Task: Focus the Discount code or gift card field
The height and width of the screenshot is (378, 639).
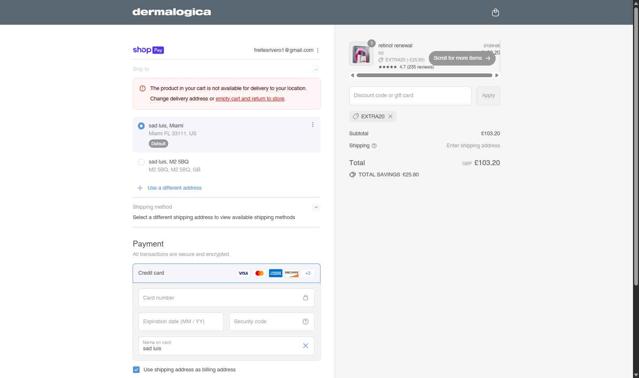Action: coord(410,95)
